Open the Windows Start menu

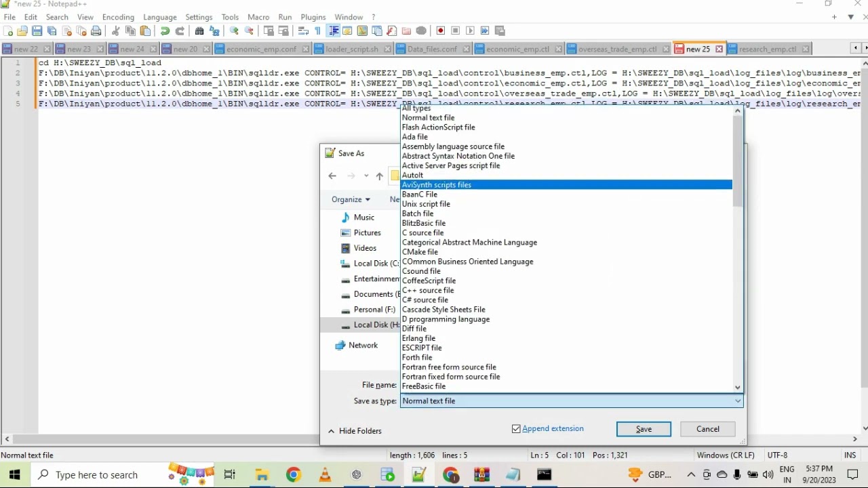pyautogui.click(x=15, y=474)
